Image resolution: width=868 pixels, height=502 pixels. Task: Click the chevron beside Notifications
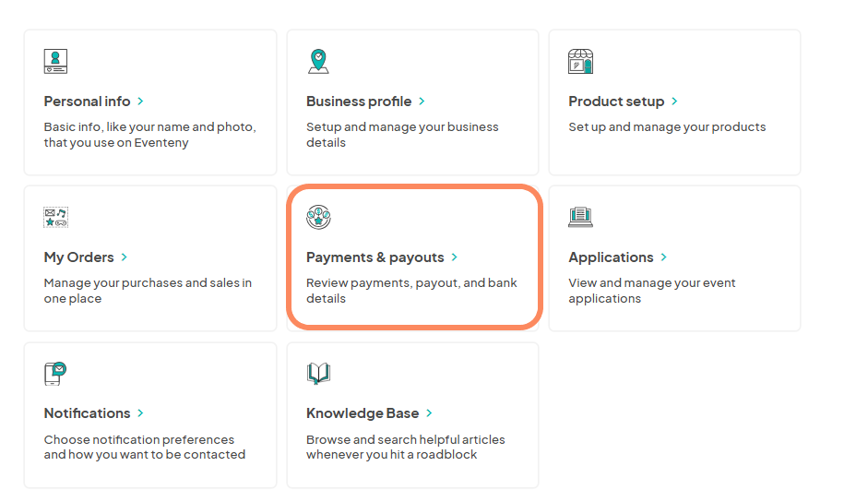140,413
